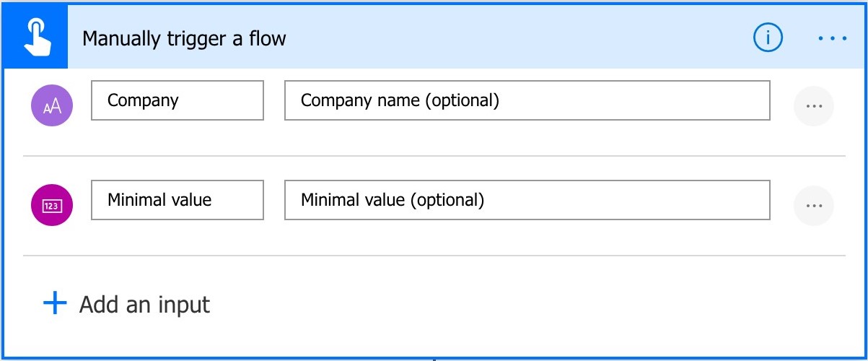Screen dimensions: 868x361
Task: Click the divider below the Minimal value row
Action: click(x=433, y=256)
